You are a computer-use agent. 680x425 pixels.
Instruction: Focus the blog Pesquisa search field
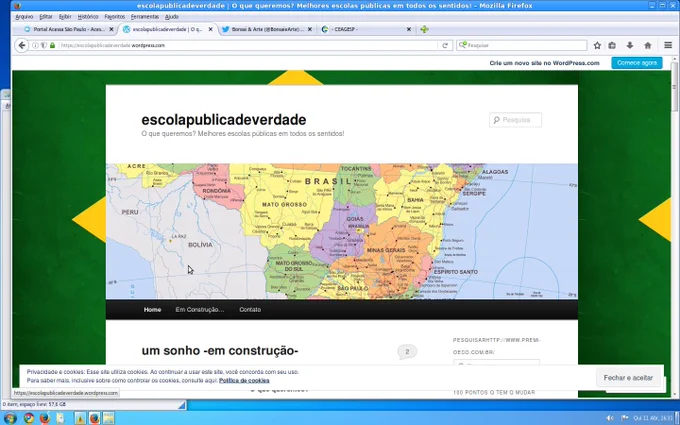point(516,120)
